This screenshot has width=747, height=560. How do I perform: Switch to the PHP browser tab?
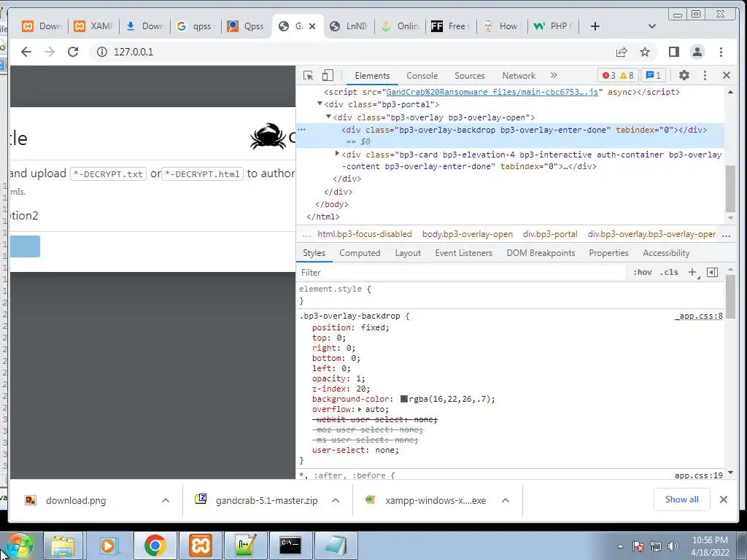[553, 26]
